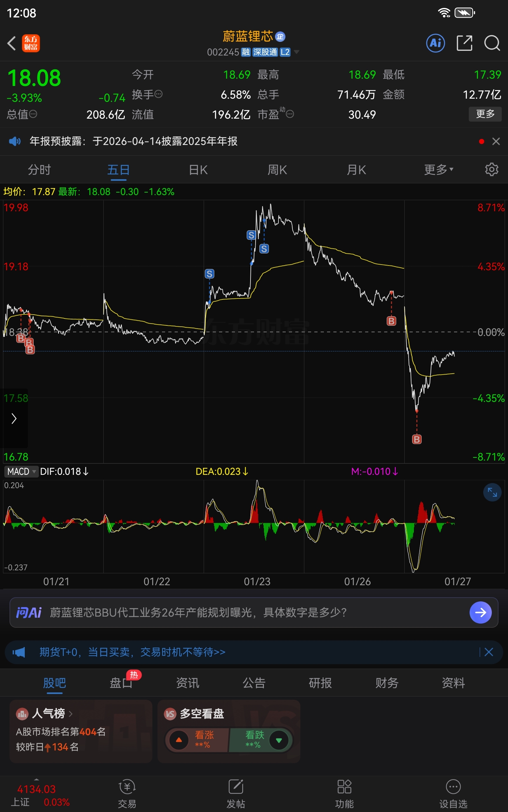This screenshot has height=812, width=508.
Task: Switch to 分时 chart tab
Action: coord(39,170)
